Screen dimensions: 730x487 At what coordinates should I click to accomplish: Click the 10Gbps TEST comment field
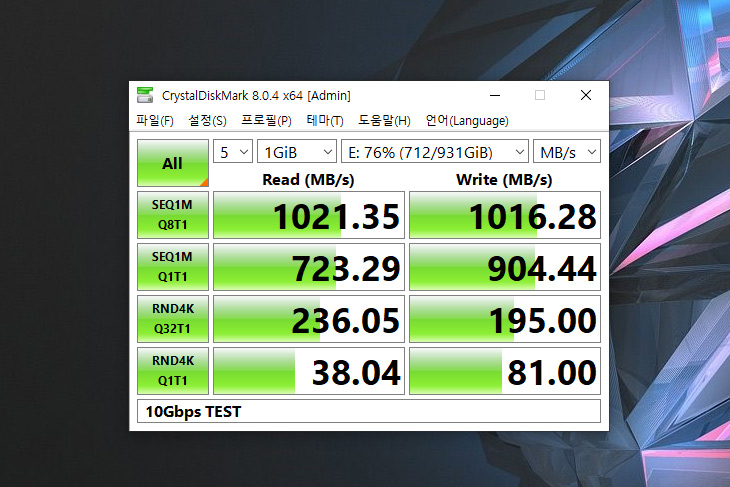click(x=369, y=411)
